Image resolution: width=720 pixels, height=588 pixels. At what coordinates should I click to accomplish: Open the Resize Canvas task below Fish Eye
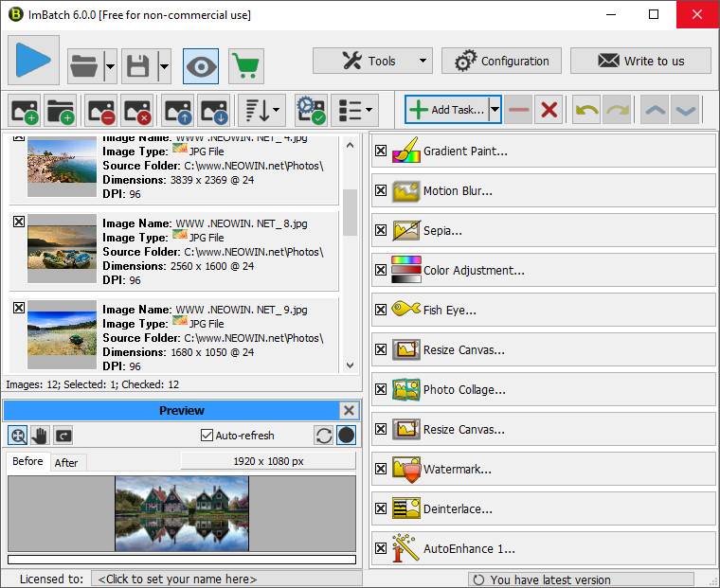(544, 349)
